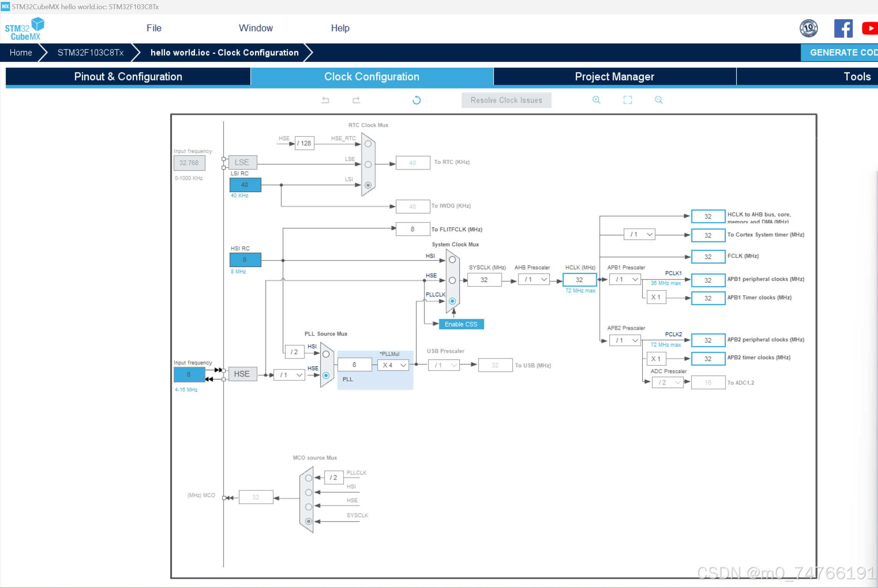Open the Facebook icon link

pyautogui.click(x=843, y=28)
